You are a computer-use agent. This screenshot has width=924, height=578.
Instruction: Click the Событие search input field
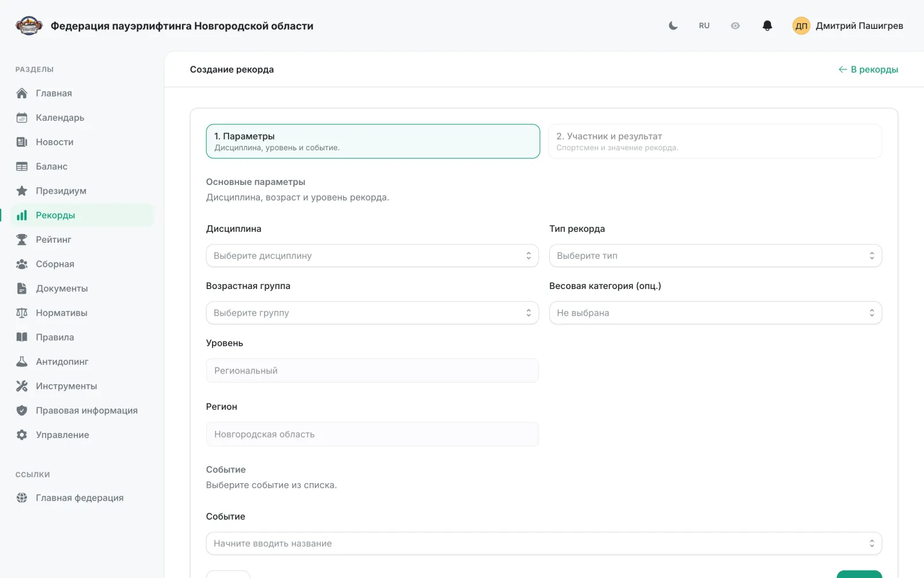[544, 543]
